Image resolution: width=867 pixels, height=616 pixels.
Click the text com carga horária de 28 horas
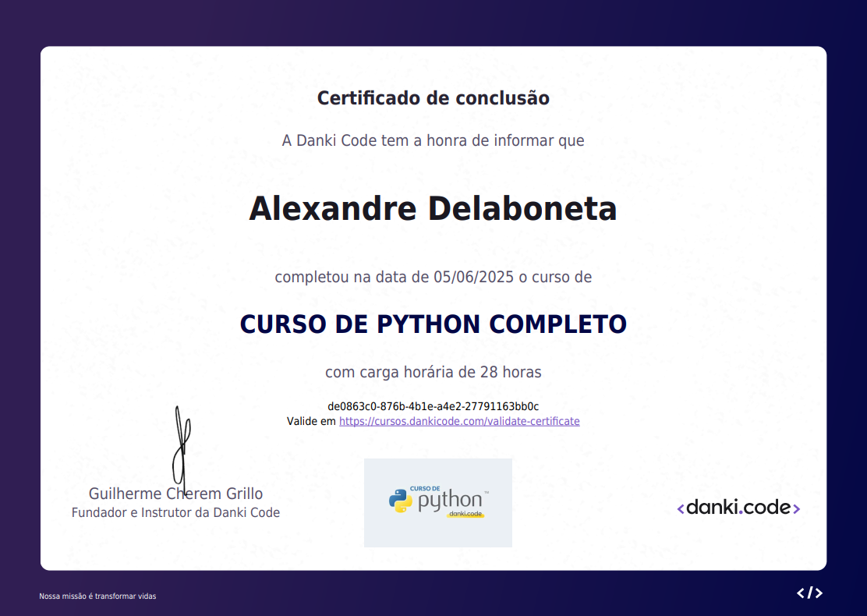coord(433,372)
